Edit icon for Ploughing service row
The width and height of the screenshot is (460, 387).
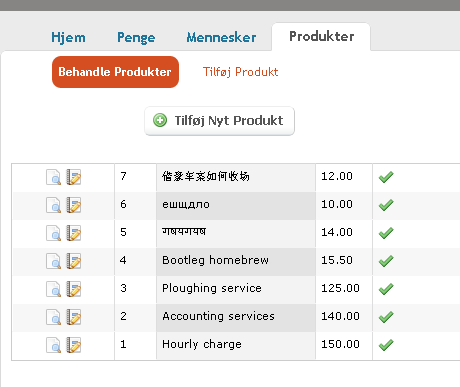(x=74, y=289)
